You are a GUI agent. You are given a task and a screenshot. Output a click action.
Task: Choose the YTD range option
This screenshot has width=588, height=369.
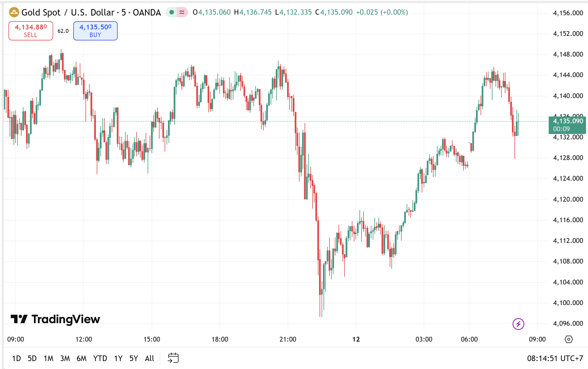(100, 358)
